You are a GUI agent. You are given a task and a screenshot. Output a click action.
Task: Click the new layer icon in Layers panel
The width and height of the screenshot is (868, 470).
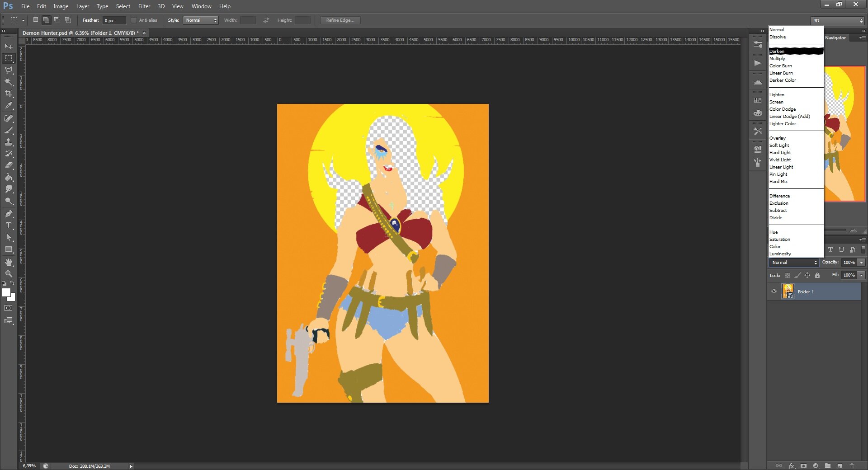840,465
